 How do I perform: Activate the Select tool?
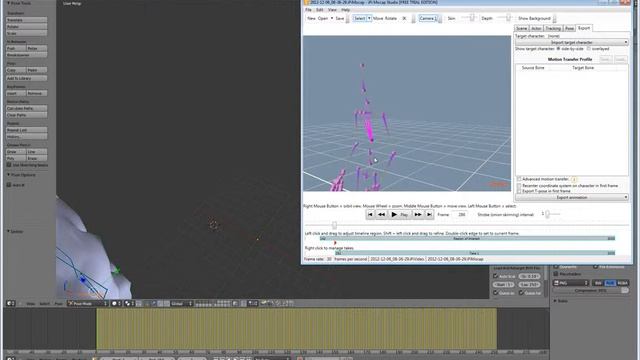pos(360,18)
